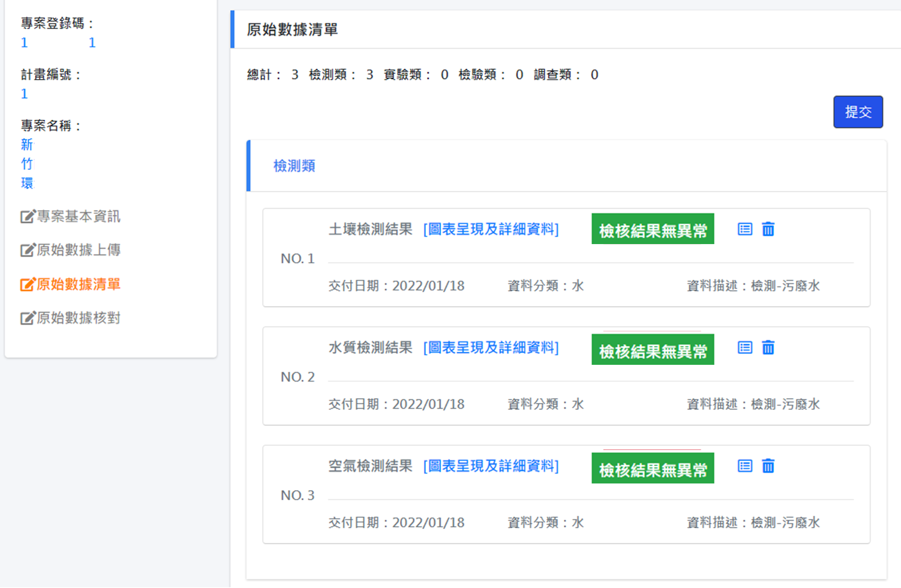Click the NO. 3 label

(x=297, y=495)
